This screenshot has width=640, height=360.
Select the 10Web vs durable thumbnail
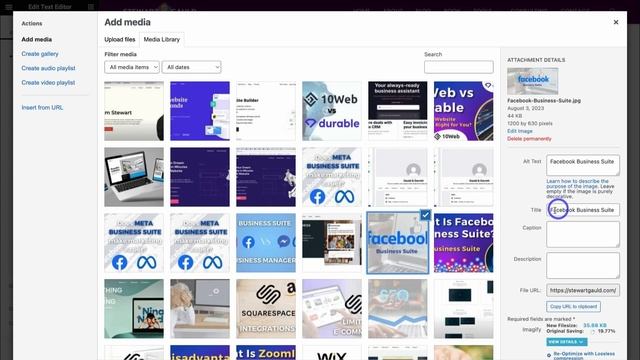click(332, 111)
